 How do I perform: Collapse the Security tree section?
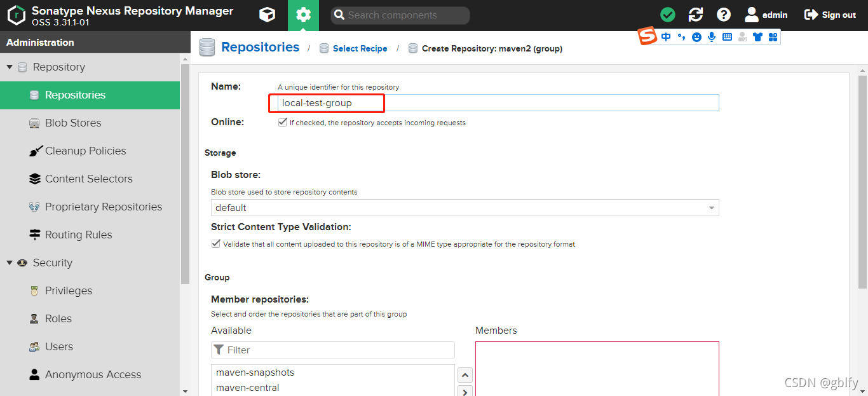(10, 263)
